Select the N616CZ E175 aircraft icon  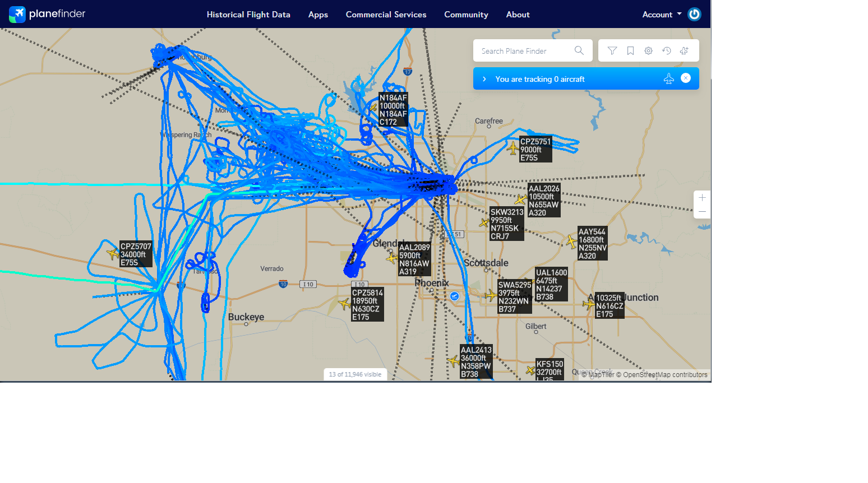click(x=588, y=305)
